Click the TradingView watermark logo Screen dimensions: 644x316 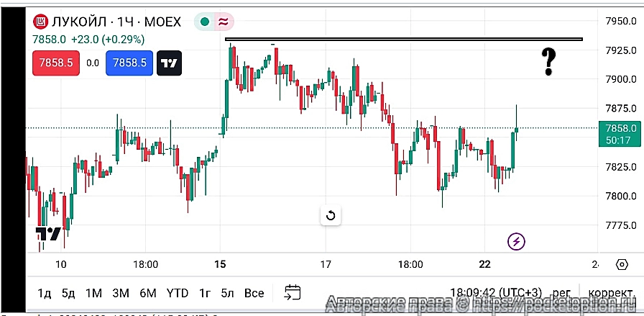pos(48,235)
